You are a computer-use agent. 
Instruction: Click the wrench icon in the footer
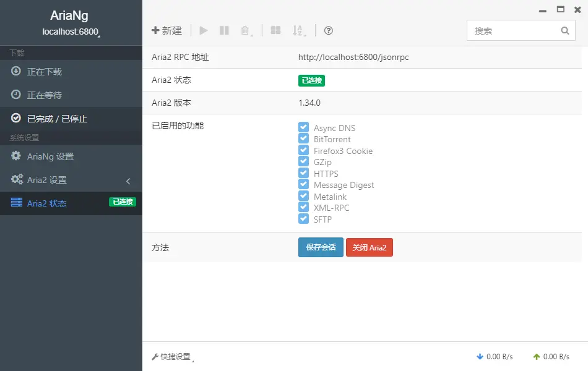[x=155, y=357]
